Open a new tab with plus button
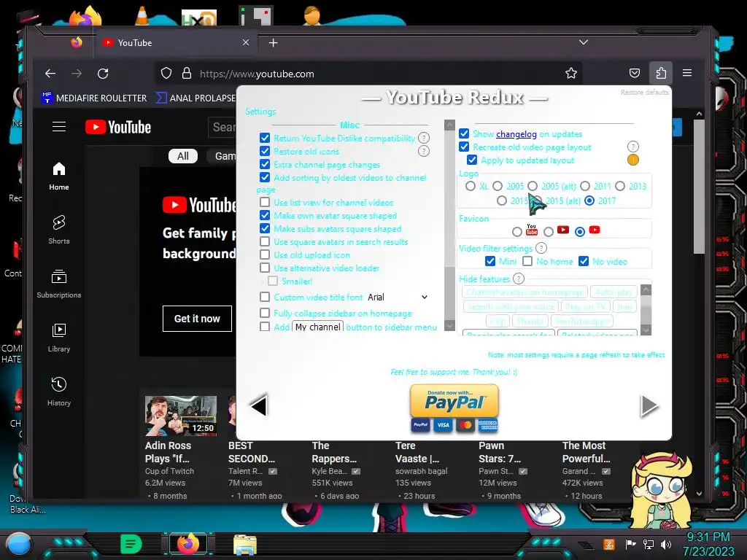The image size is (747, 560). (273, 43)
